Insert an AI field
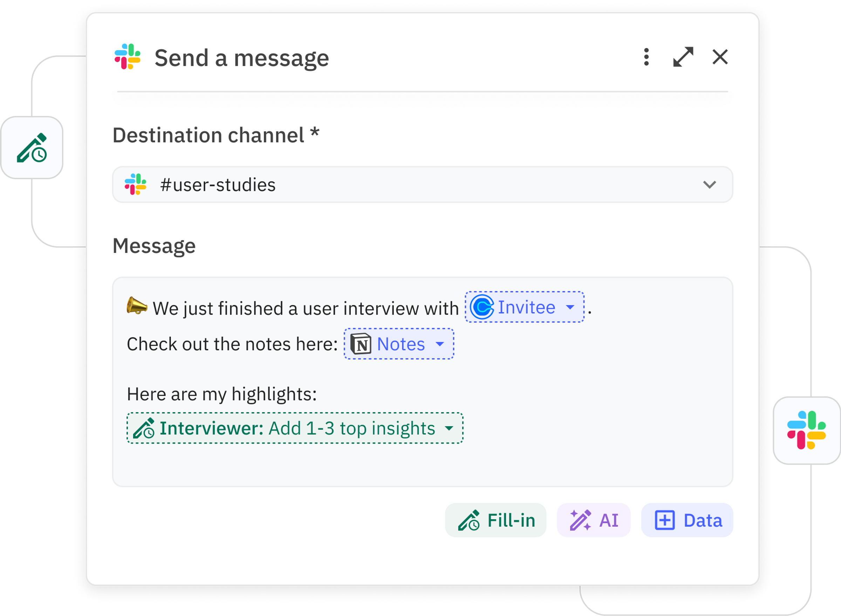Image resolution: width=841 pixels, height=616 pixels. pyautogui.click(x=594, y=520)
